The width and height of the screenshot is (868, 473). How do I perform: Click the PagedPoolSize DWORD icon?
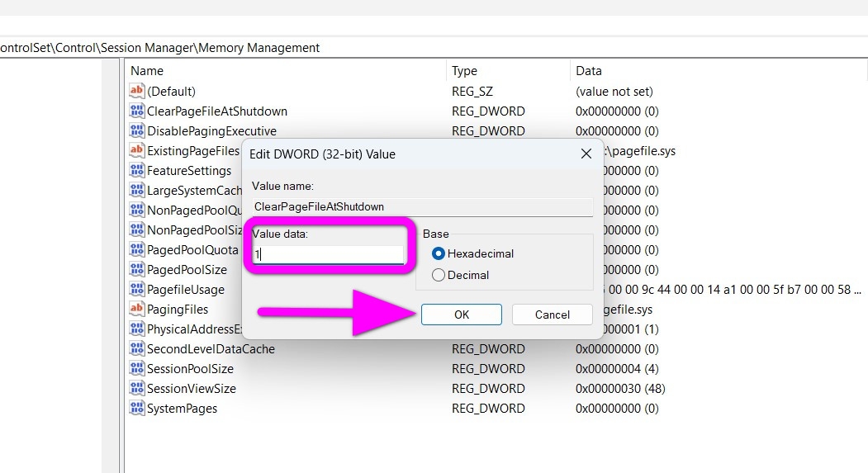[136, 269]
